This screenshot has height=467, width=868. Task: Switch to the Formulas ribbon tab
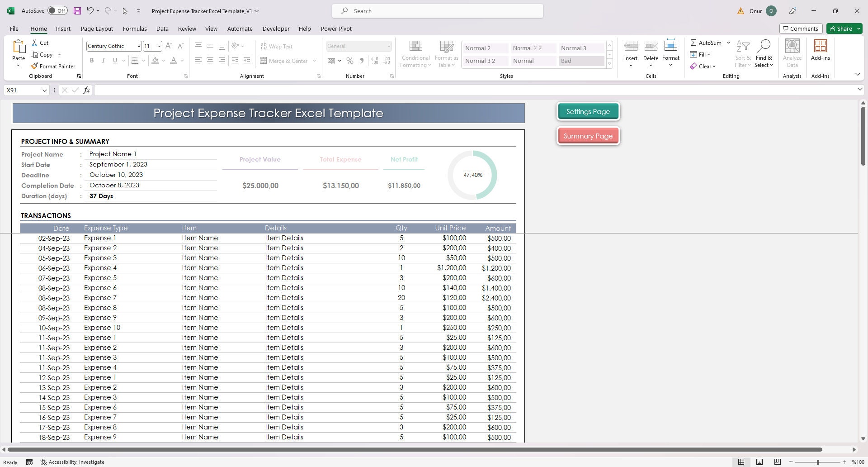pos(134,29)
